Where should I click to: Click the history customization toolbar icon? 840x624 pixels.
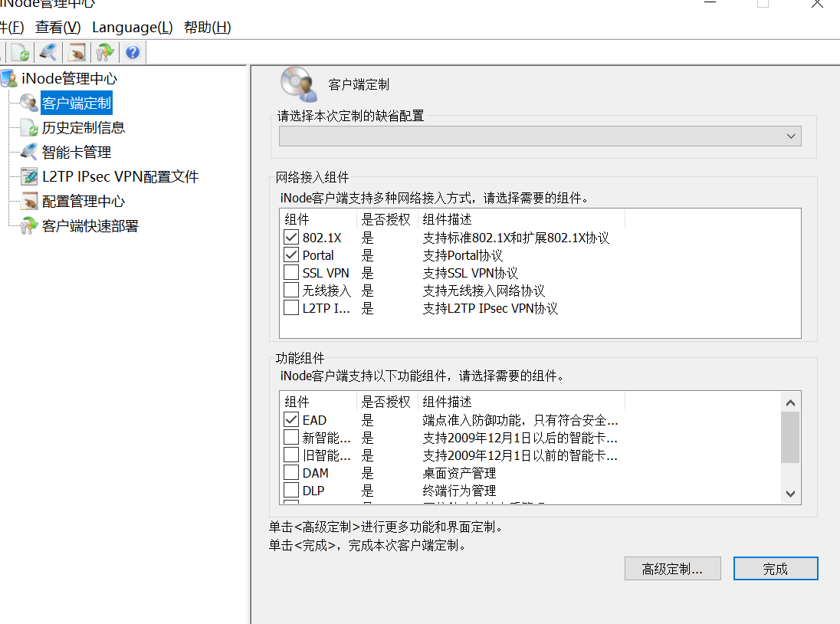pyautogui.click(x=20, y=52)
